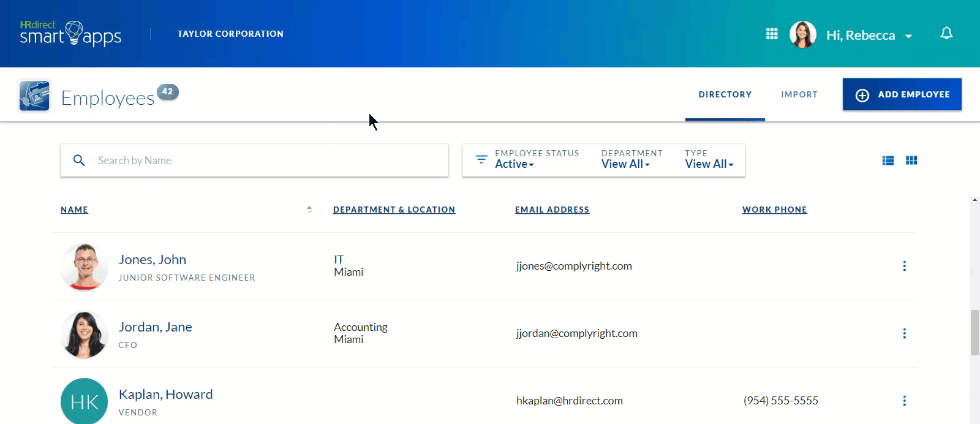Image resolution: width=980 pixels, height=424 pixels.
Task: Open Jones, John employee record
Action: click(x=153, y=260)
